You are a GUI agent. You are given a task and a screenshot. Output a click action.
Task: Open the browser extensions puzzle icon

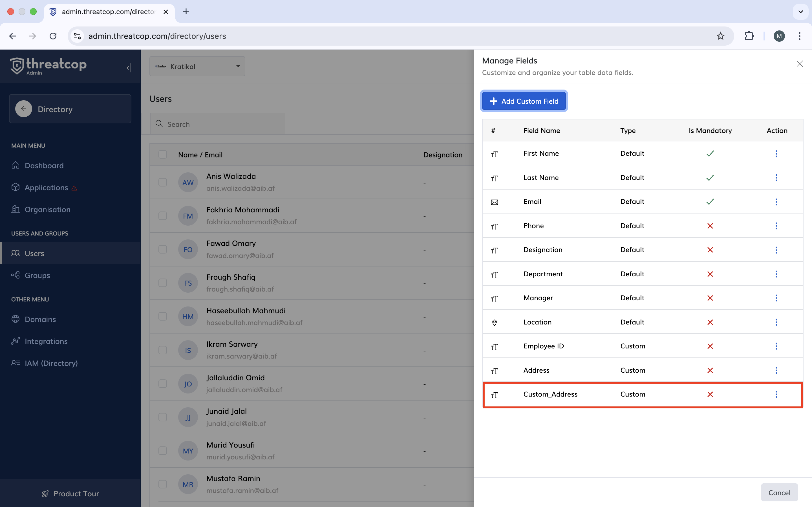749,36
